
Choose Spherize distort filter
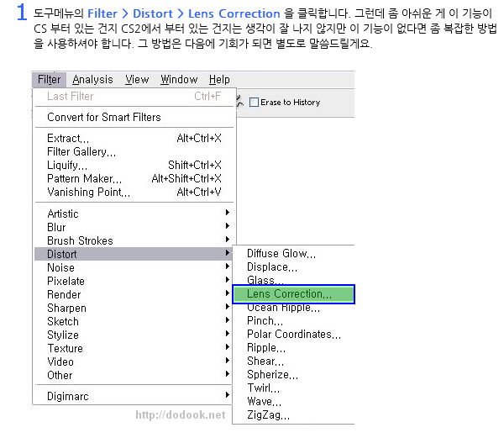click(x=293, y=375)
